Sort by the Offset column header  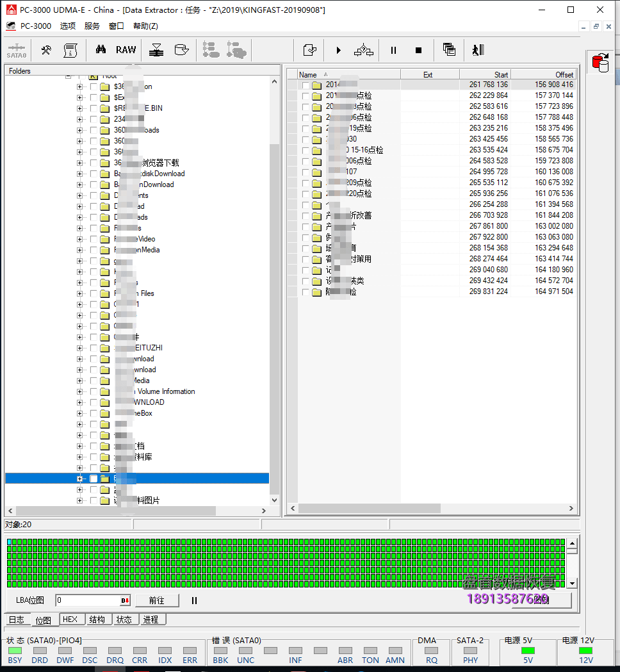[542, 74]
